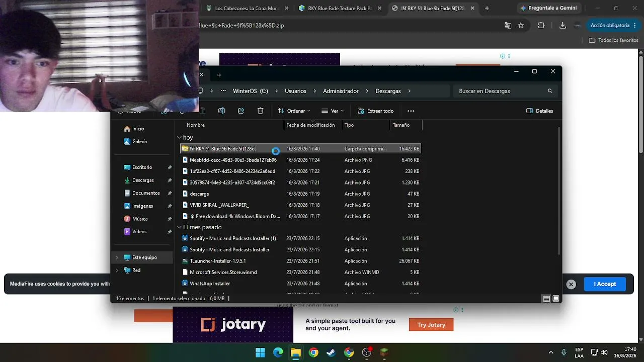Click the Try Jotary ad button
Screen dimensions: 644x362
[431, 325]
